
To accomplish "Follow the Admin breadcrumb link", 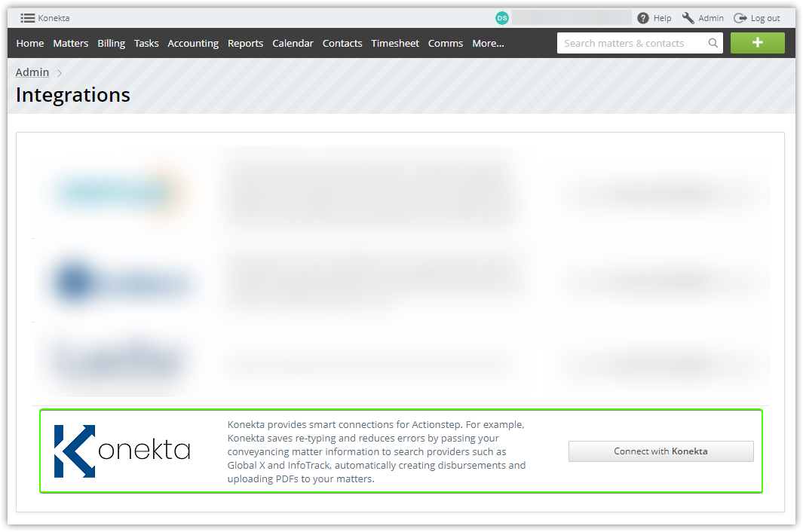I will coord(32,72).
